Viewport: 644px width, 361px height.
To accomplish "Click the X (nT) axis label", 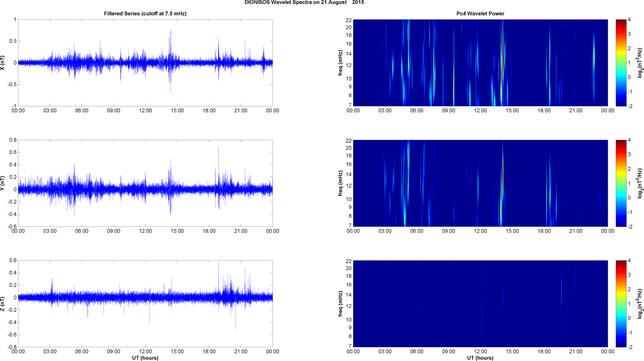I will [3, 63].
